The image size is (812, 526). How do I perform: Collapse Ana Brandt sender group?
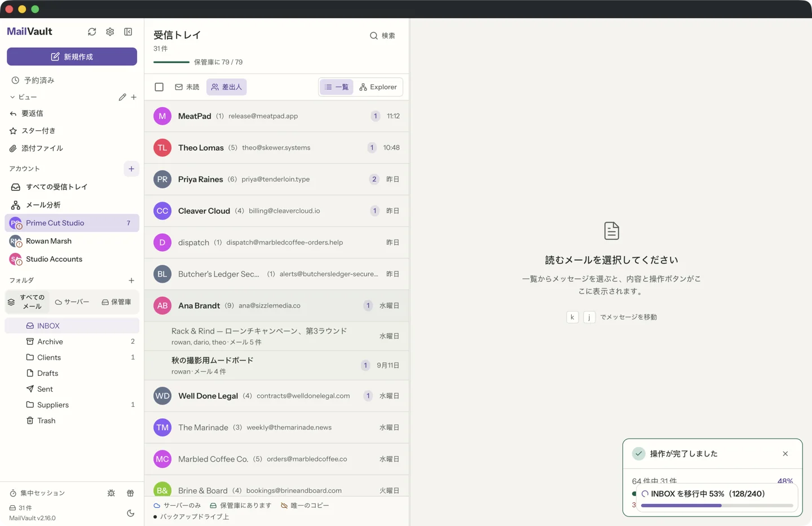point(277,306)
